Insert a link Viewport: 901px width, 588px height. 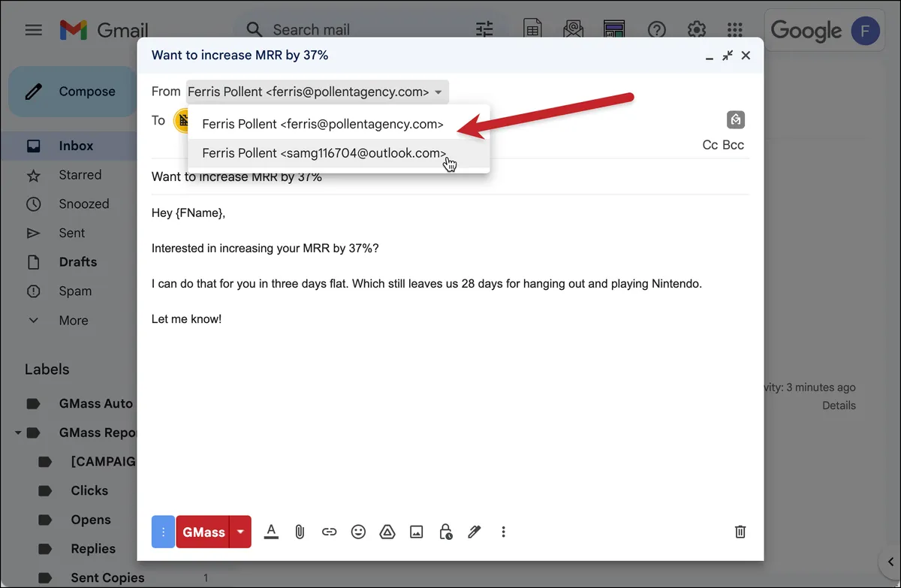tap(329, 532)
